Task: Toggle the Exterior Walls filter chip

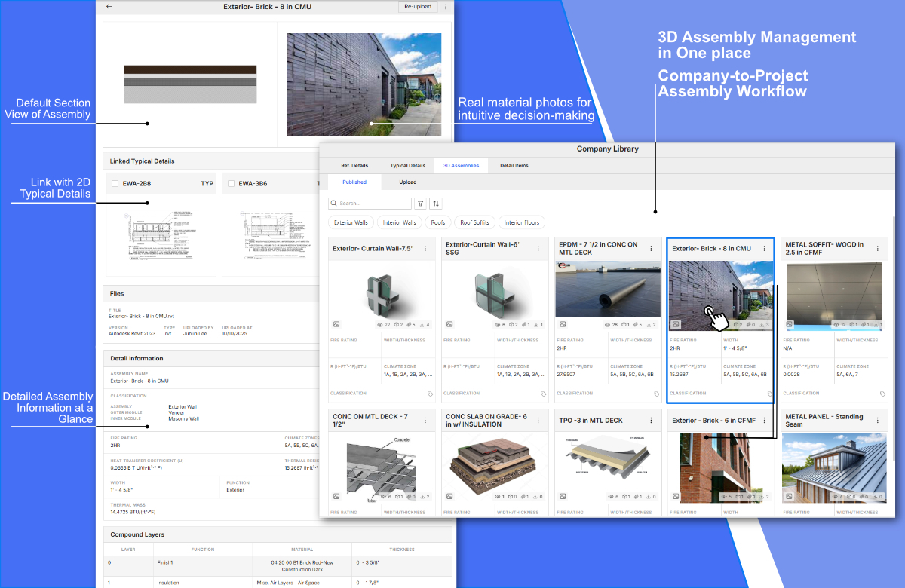Action: click(351, 222)
